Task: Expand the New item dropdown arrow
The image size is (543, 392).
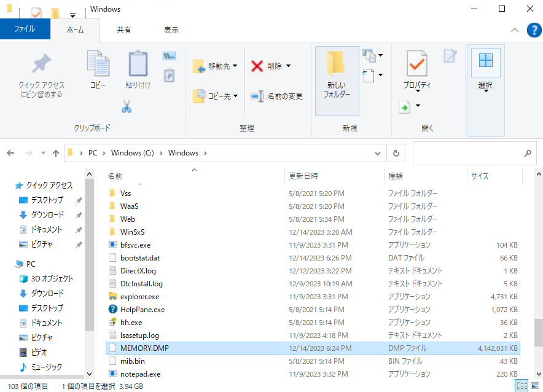Action: [x=380, y=55]
